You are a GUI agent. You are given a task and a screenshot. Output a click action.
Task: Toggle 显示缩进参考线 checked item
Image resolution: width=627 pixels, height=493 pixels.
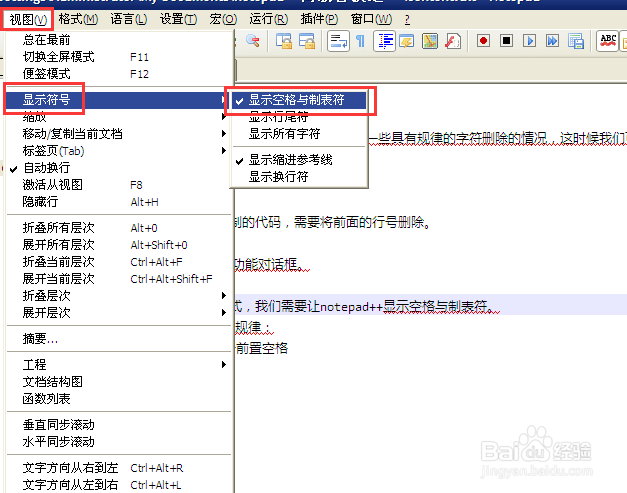click(299, 160)
